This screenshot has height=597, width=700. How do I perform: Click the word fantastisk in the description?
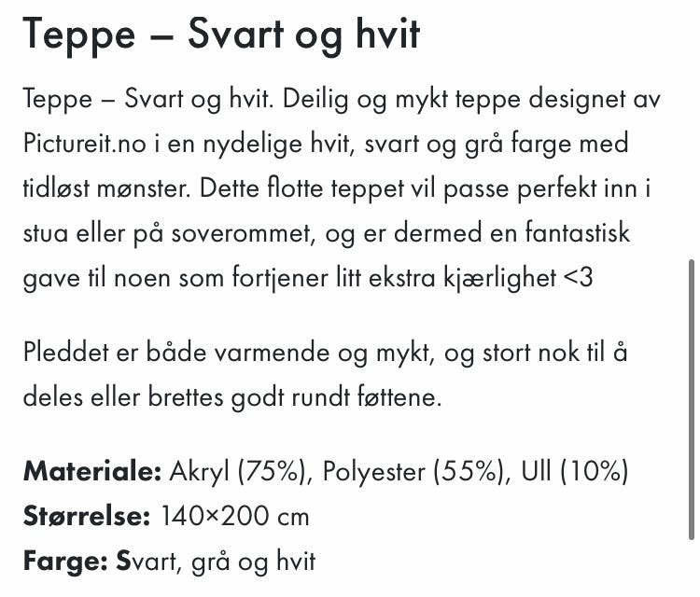(x=577, y=232)
